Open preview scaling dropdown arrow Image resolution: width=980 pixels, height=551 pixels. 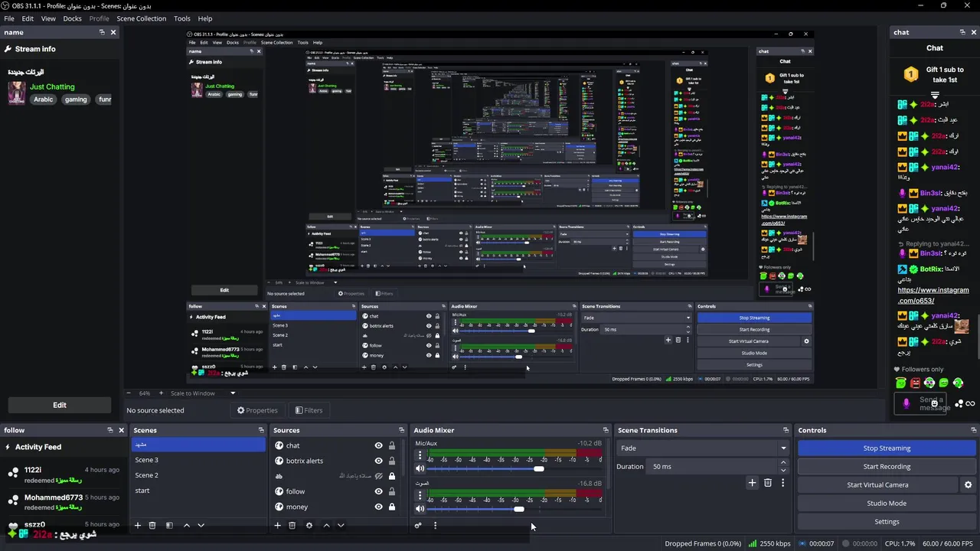[x=233, y=393]
